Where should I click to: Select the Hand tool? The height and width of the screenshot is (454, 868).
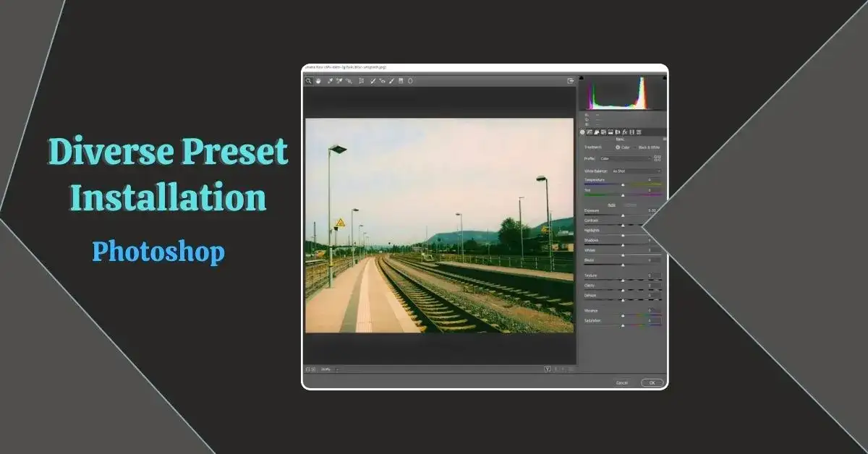(318, 81)
